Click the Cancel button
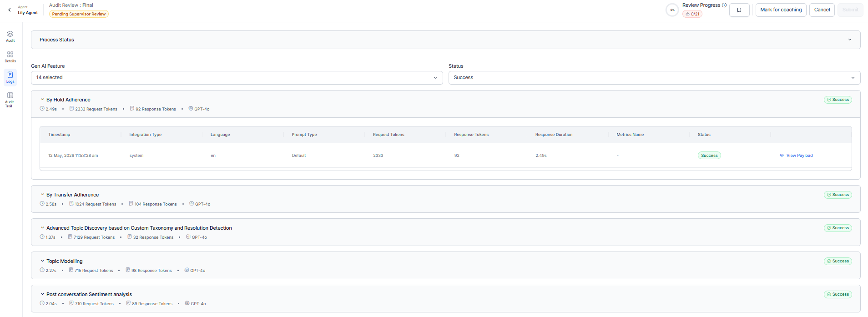 point(822,10)
